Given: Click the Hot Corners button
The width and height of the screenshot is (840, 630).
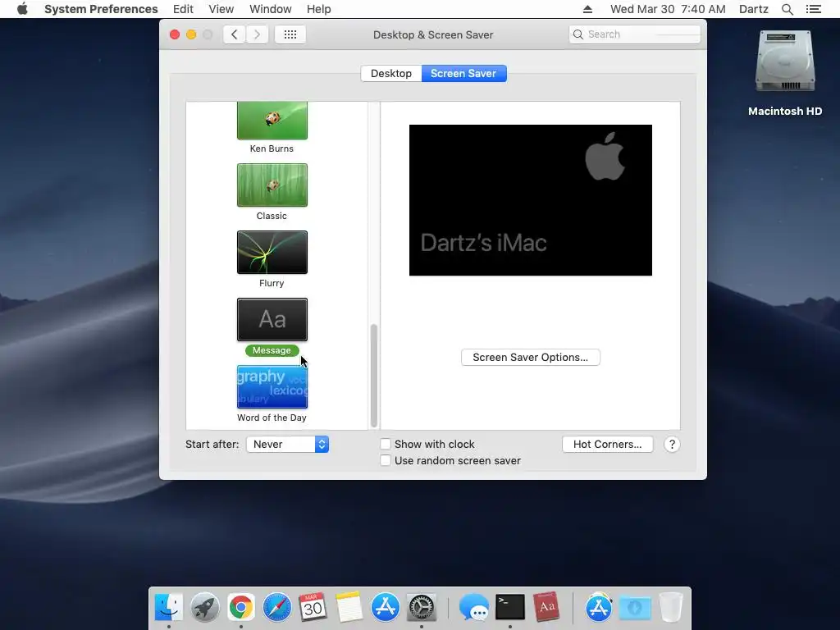Looking at the screenshot, I should pyautogui.click(x=608, y=444).
